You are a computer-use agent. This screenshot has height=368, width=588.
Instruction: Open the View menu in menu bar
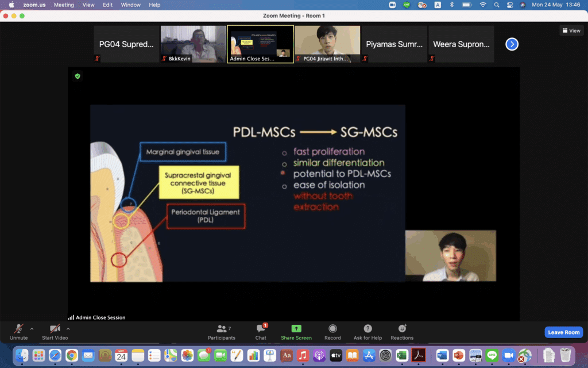click(88, 5)
